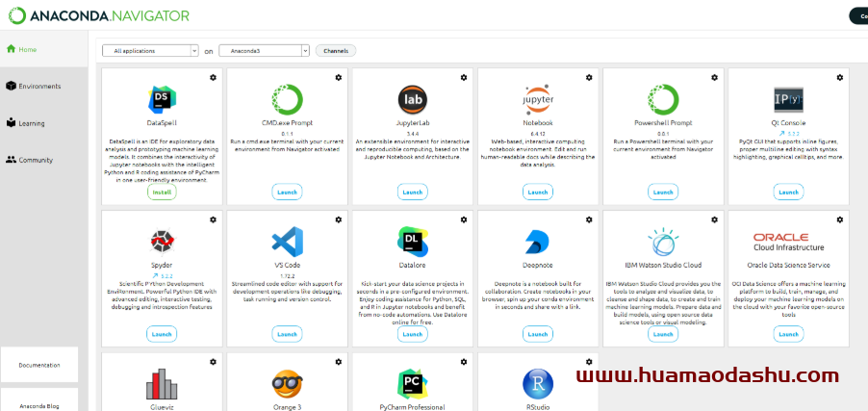Open settings gear on Deepnote card
This screenshot has width=868, height=411.
click(x=589, y=219)
